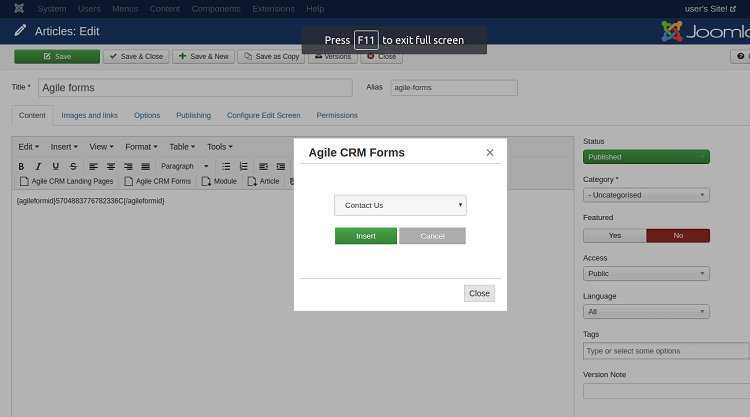Switch to the Permissions tab

coord(337,115)
